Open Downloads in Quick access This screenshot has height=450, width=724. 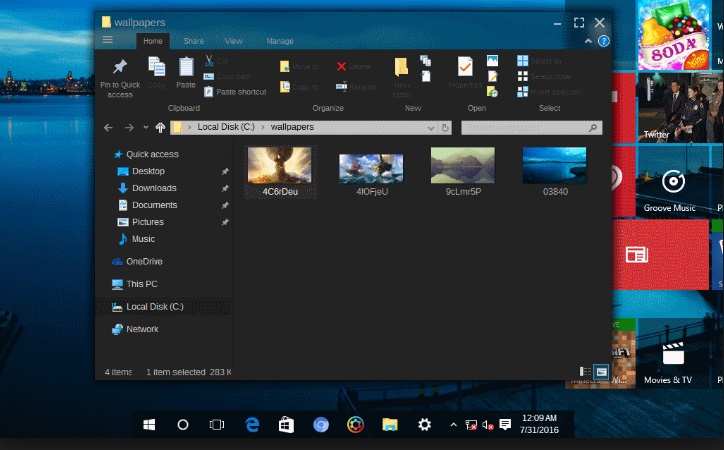coord(154,188)
